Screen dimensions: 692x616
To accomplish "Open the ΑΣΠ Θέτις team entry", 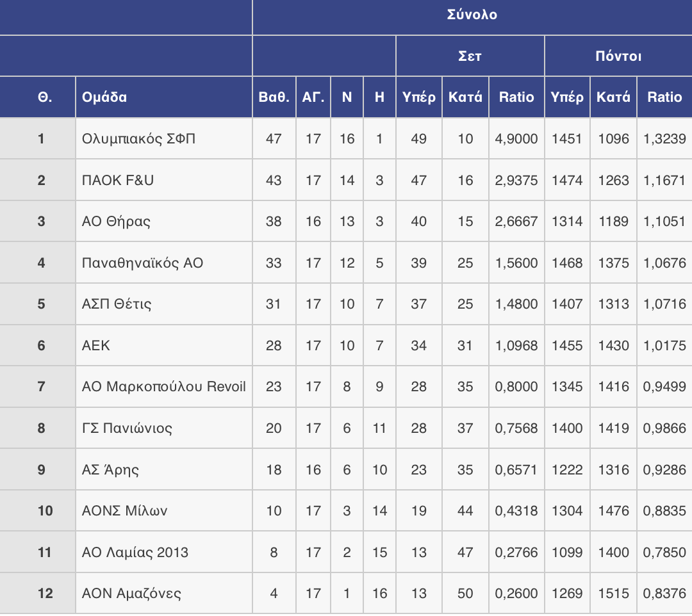I will pyautogui.click(x=117, y=304).
